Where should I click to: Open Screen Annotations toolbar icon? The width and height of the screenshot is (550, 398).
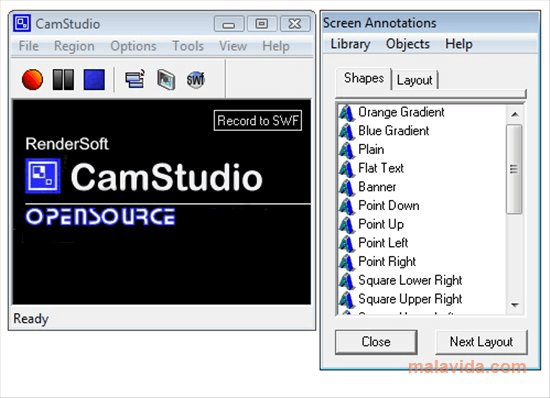166,80
